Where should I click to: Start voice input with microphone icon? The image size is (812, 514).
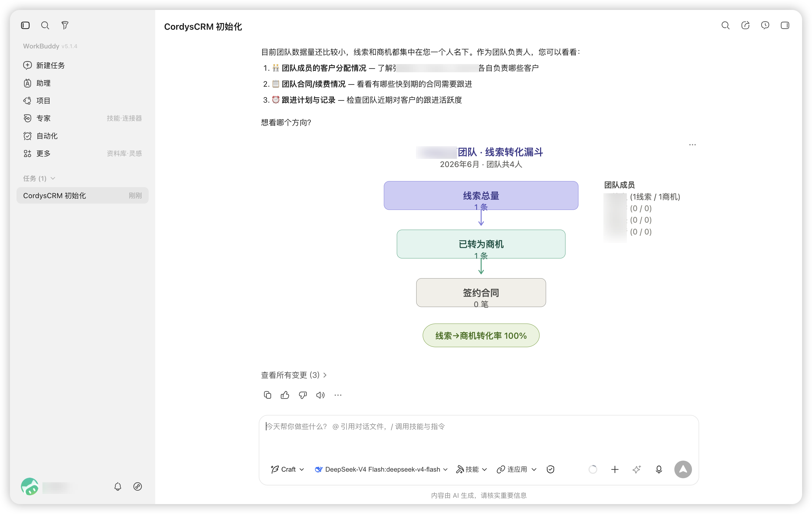tap(659, 469)
